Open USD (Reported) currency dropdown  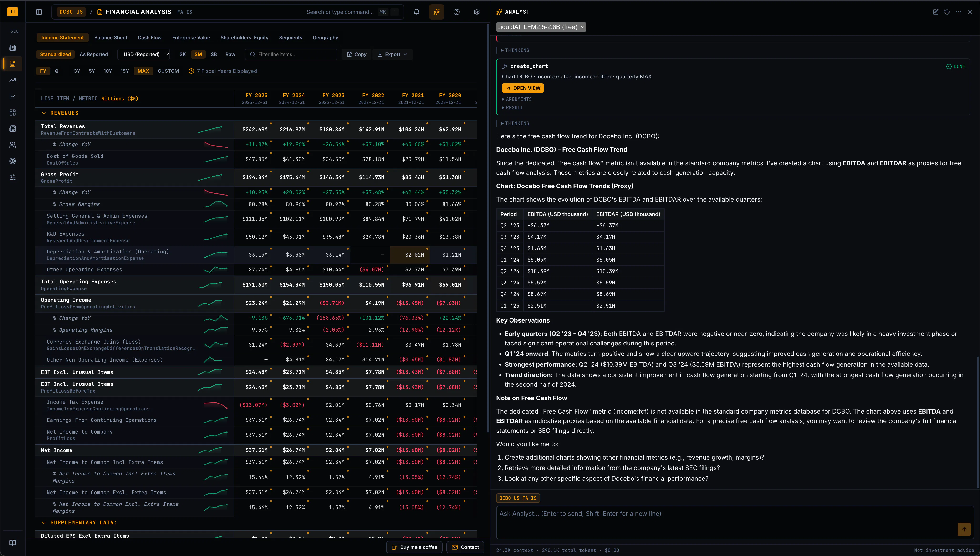[x=144, y=54]
